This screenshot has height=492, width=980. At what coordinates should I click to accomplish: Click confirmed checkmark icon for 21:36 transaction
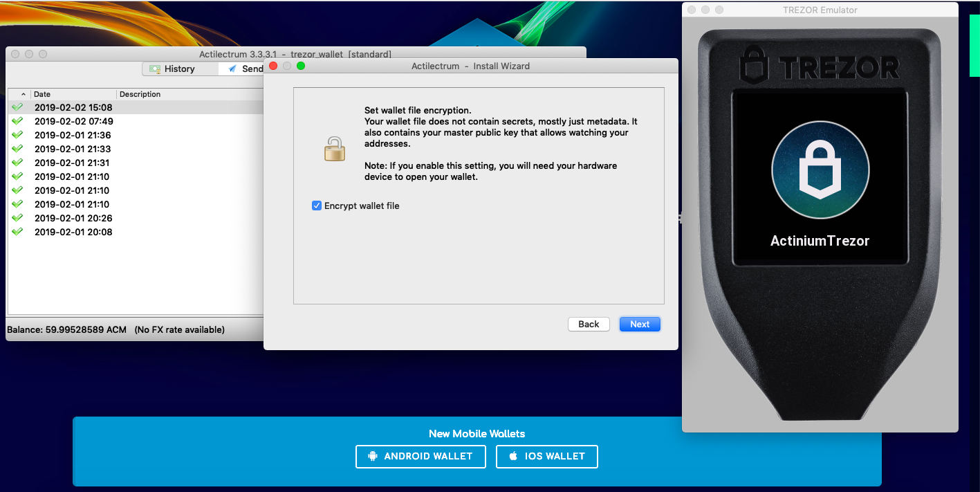(x=17, y=135)
